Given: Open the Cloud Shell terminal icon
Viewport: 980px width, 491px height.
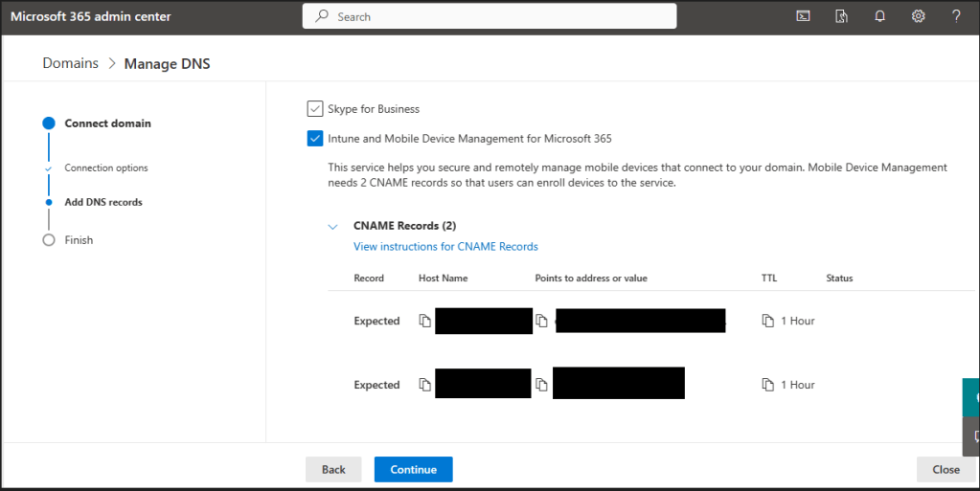Looking at the screenshot, I should (x=803, y=16).
